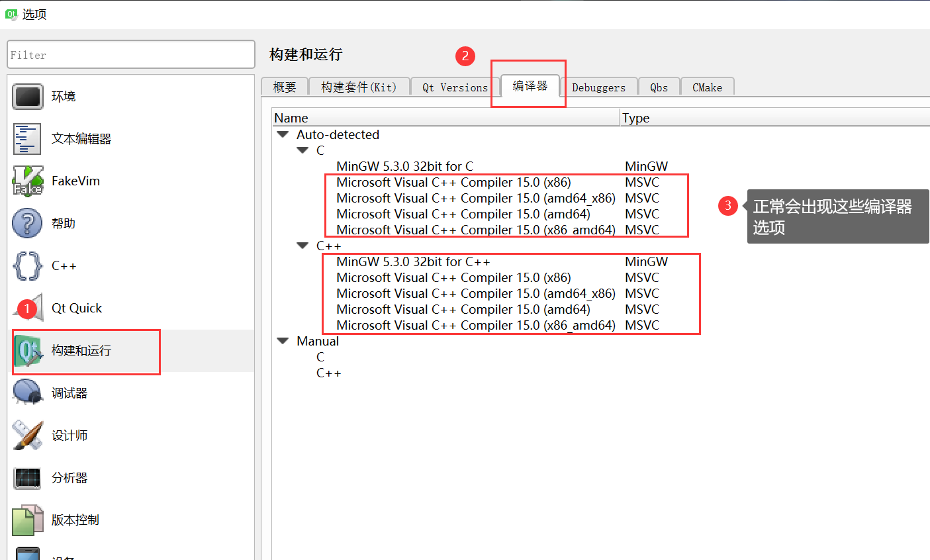Image resolution: width=930 pixels, height=560 pixels.
Task: Select the 分析器 label in the sidebar
Action: (70, 478)
